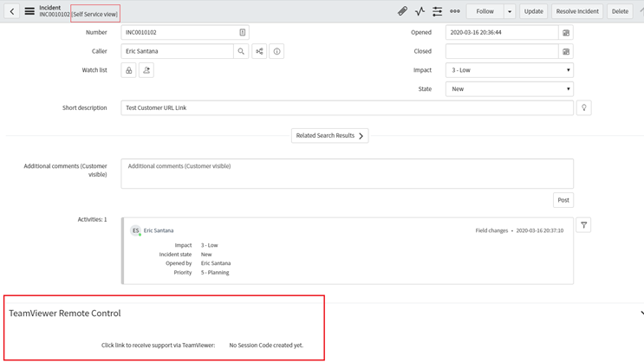Expand Related Search Results
Screen dimensions: 644x362
click(330, 136)
